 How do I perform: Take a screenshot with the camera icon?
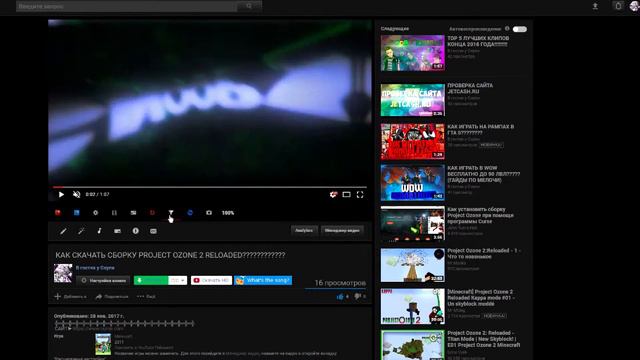(x=209, y=213)
